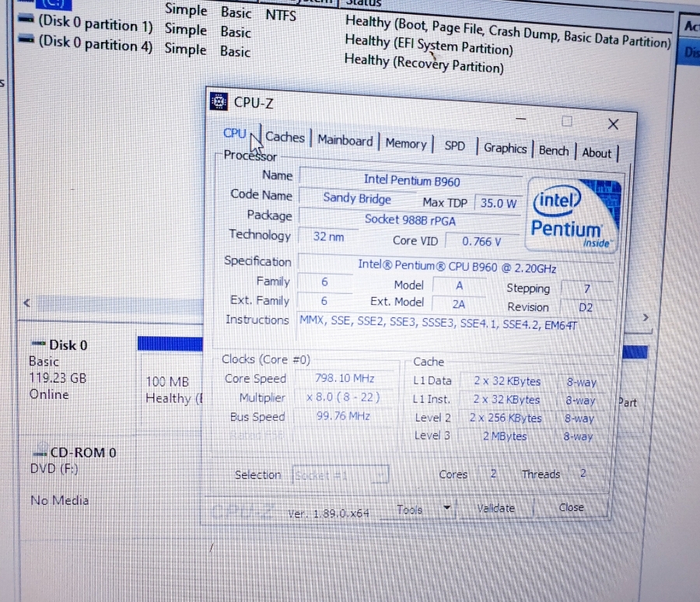The width and height of the screenshot is (700, 602).
Task: Click the Close button in CPU-Z
Action: pos(571,507)
